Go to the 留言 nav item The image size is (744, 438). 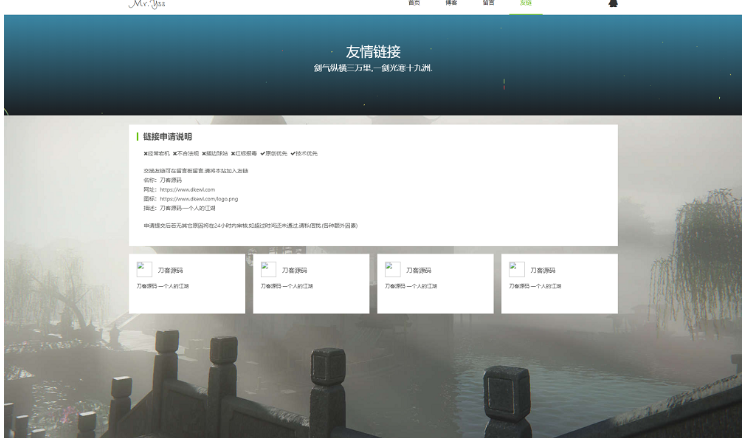pyautogui.click(x=488, y=3)
